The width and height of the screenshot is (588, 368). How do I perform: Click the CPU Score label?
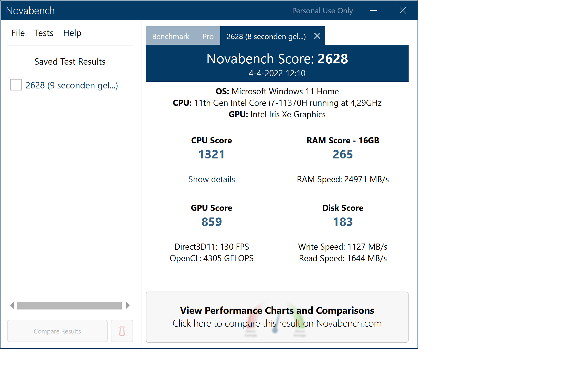[212, 140]
